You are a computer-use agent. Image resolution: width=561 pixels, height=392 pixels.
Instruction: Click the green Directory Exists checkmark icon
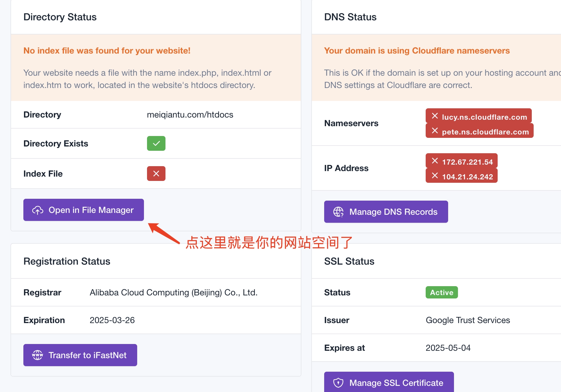click(x=156, y=143)
